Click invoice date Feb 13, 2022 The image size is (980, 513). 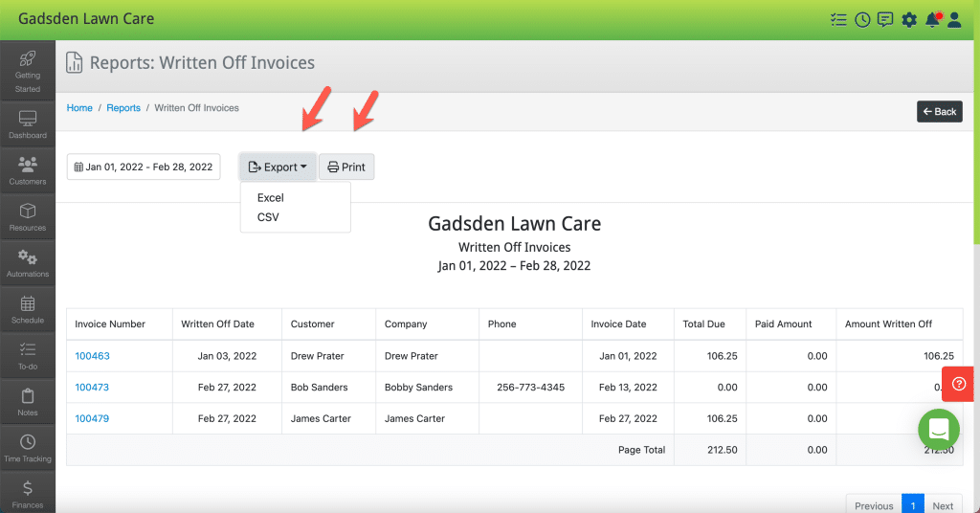628,388
